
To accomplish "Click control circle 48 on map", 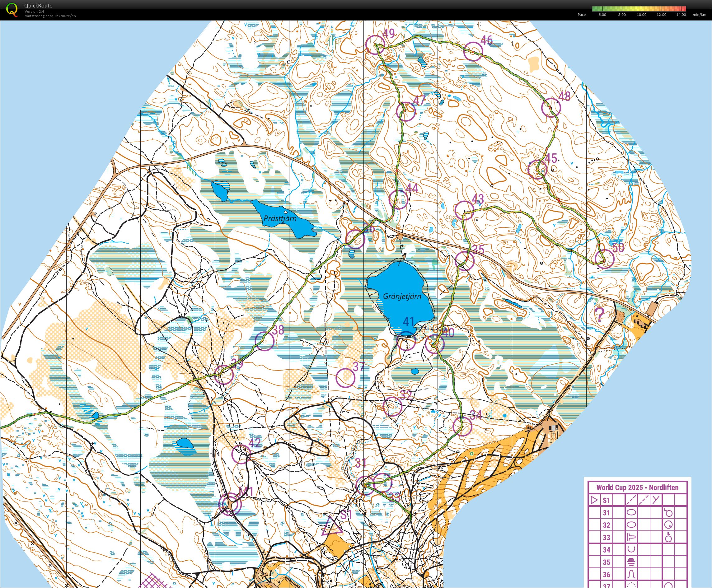I will tap(551, 108).
